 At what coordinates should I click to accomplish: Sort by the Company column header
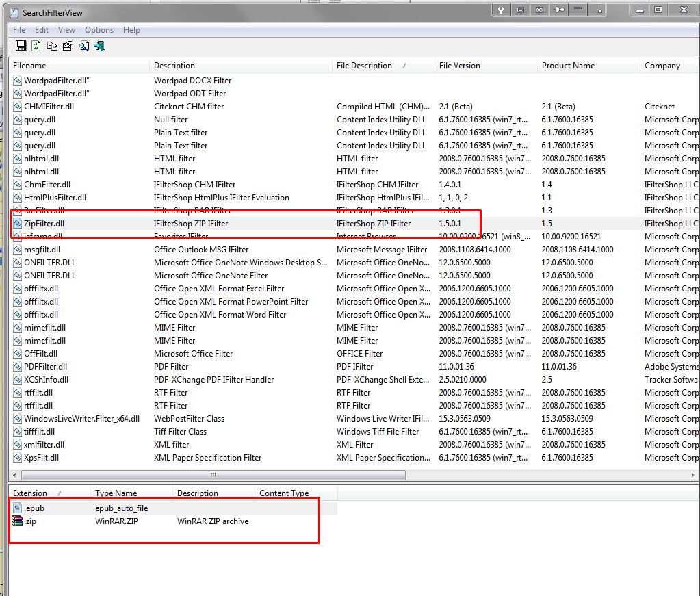tap(670, 66)
